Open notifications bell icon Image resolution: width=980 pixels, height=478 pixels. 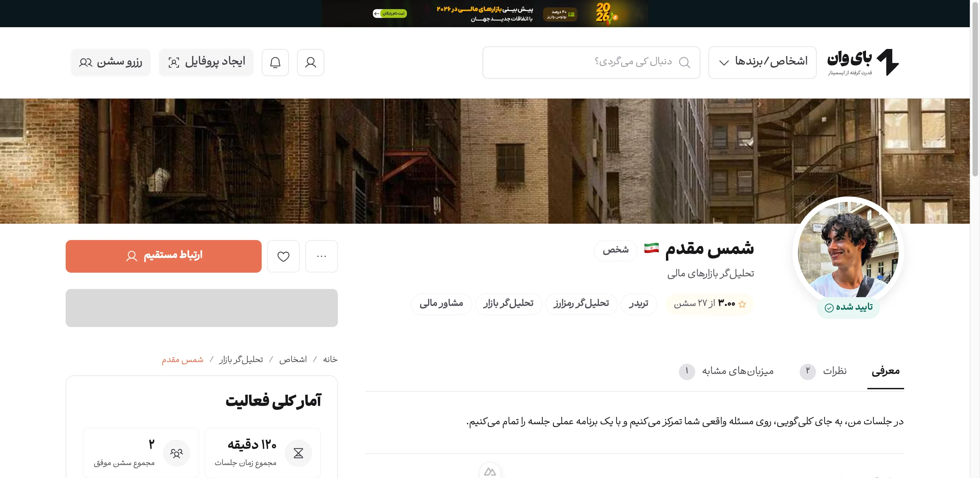coord(275,62)
